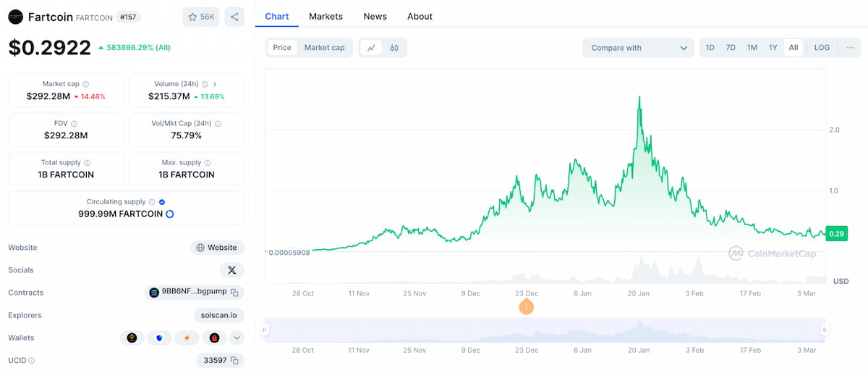Image resolution: width=868 pixels, height=373 pixels.
Task: Switch to the Markets tab
Action: [325, 16]
